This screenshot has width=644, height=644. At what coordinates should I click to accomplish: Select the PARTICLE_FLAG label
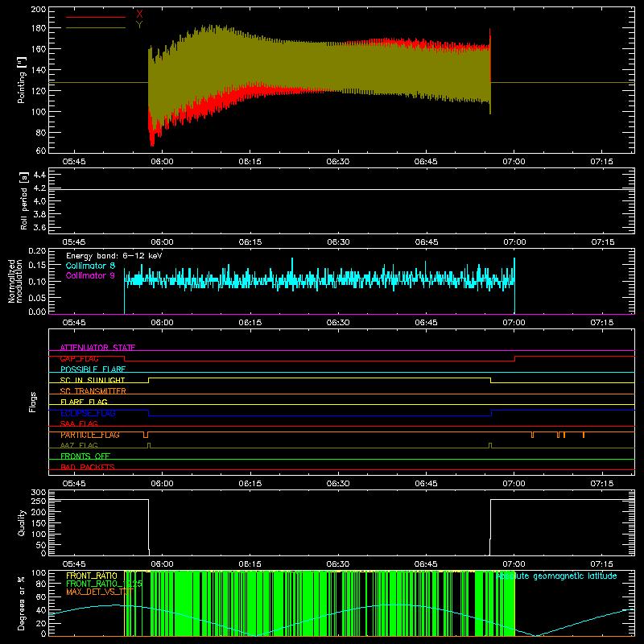(x=90, y=435)
